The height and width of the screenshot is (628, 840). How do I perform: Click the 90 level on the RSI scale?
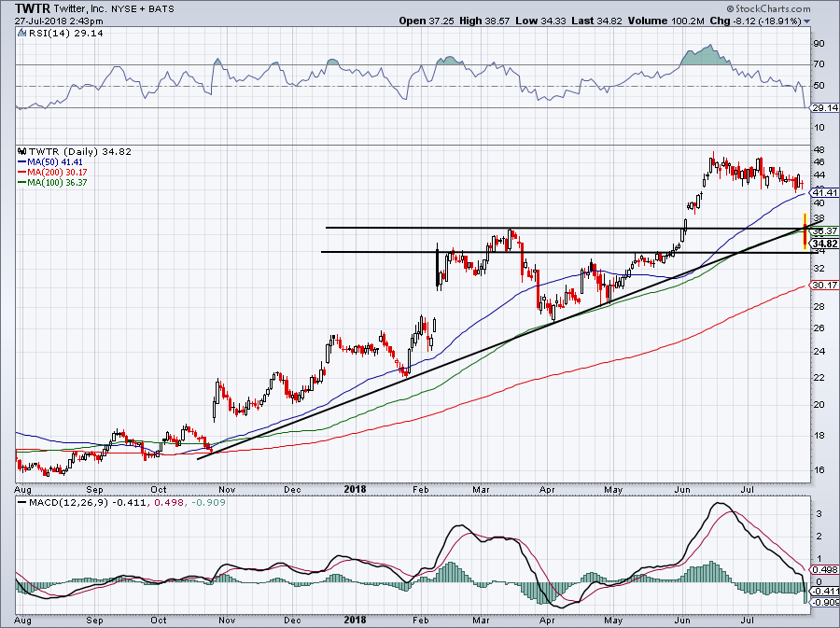(x=819, y=44)
